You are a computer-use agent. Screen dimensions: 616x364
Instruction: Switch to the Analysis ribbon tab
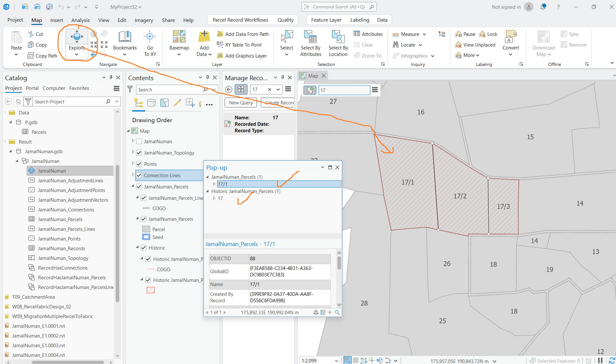pyautogui.click(x=80, y=20)
